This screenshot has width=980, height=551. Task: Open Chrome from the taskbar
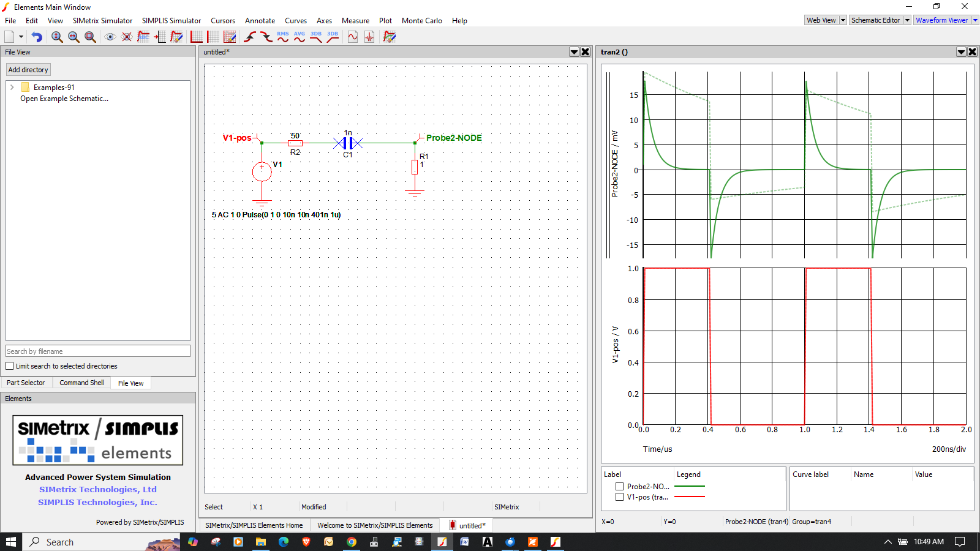click(352, 542)
